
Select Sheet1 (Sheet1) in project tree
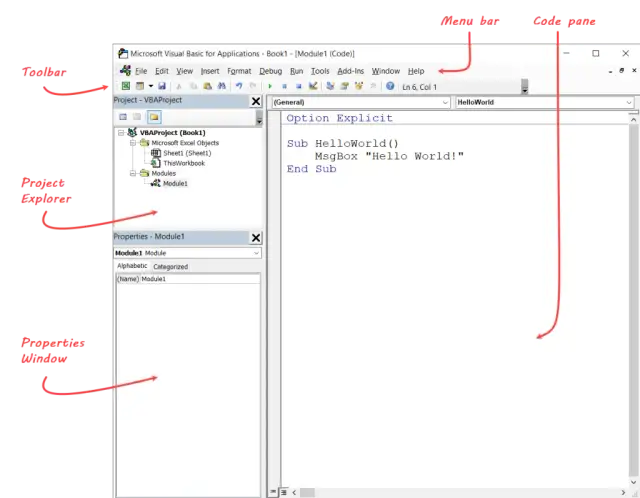187,153
